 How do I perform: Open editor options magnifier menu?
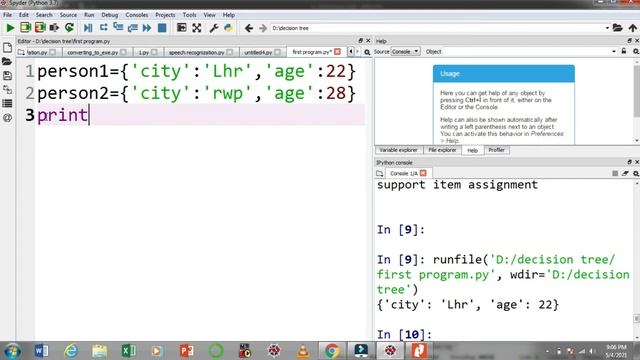coord(367,52)
